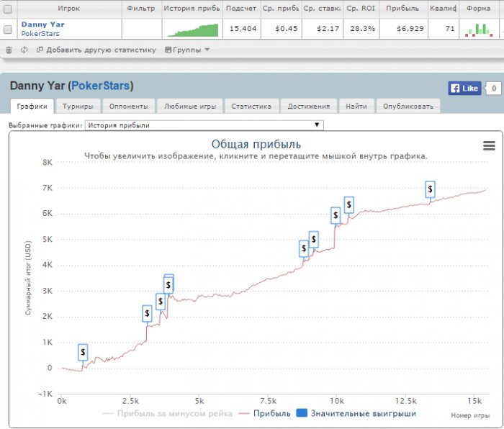The height and width of the screenshot is (429, 504).
Task: Open the Выбранные графики dropdown
Action: click(x=204, y=125)
